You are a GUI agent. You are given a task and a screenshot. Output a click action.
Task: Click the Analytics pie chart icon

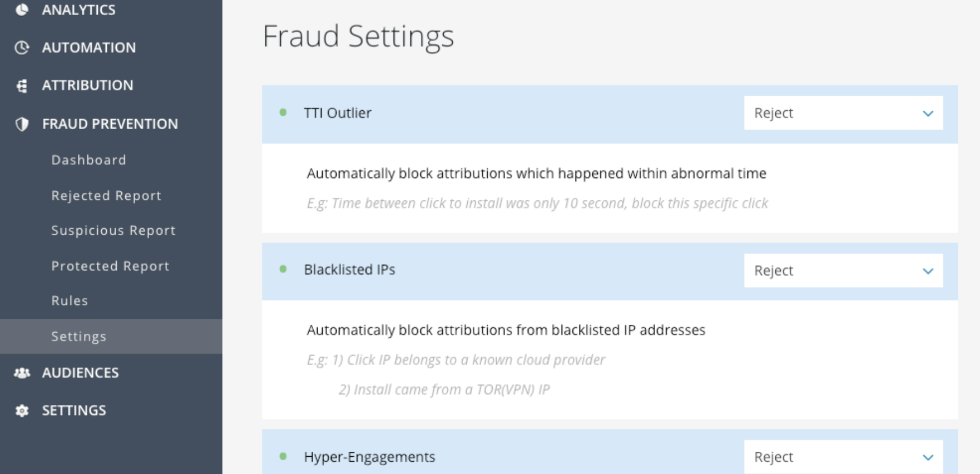point(22,9)
